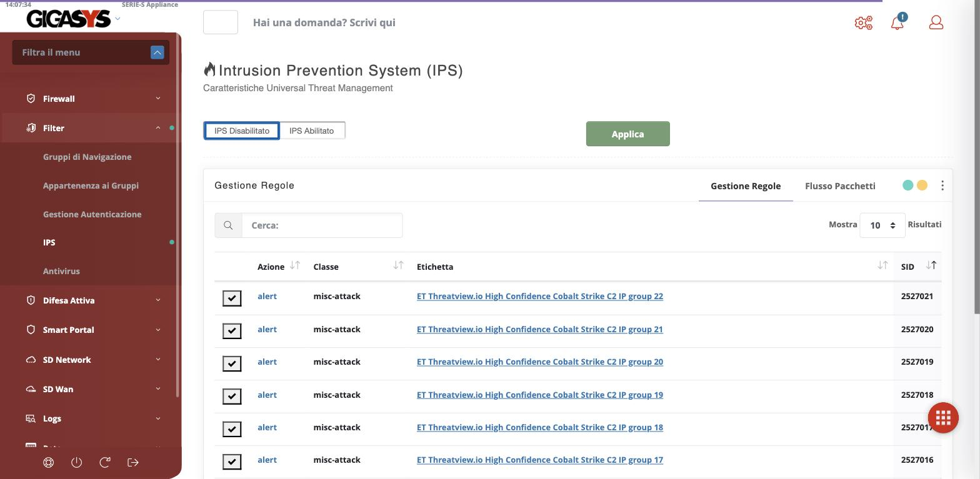The image size is (980, 479).
Task: Open the three-dot panel options menu
Action: click(942, 185)
